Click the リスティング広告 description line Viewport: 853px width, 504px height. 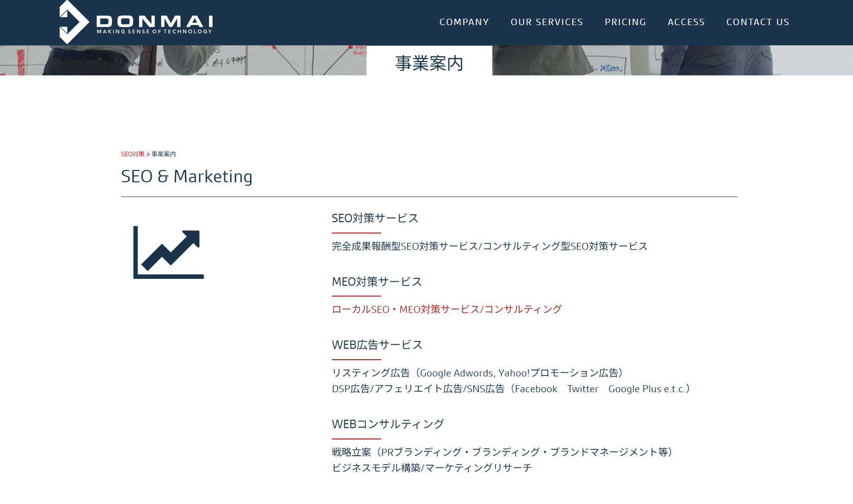pyautogui.click(x=477, y=373)
